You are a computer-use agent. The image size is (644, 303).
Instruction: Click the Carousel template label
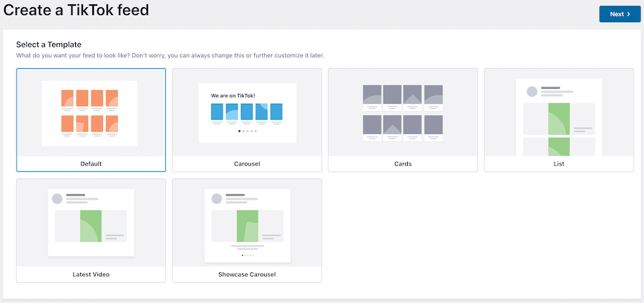pyautogui.click(x=247, y=164)
